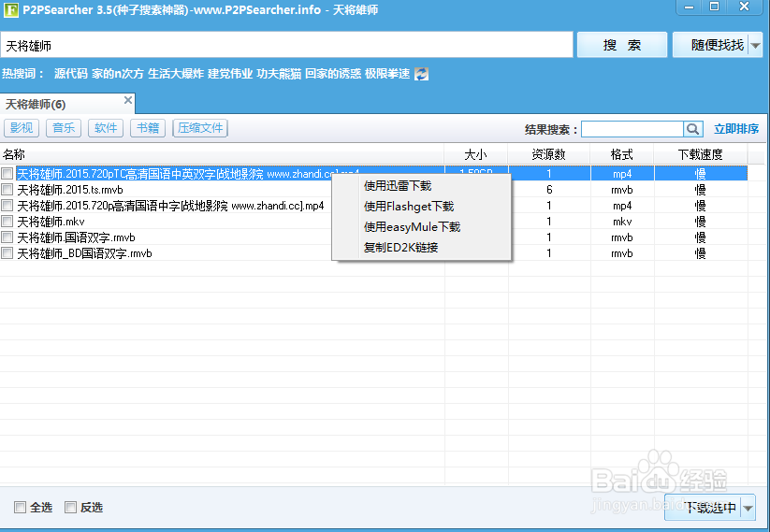Click the 搜索 search button
This screenshot has width=770, height=532.
[x=621, y=45]
